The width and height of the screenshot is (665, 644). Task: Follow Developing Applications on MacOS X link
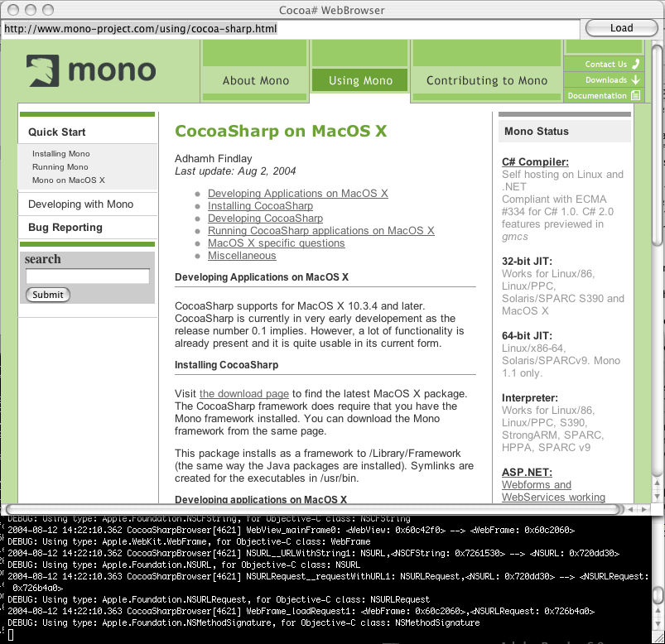[298, 194]
